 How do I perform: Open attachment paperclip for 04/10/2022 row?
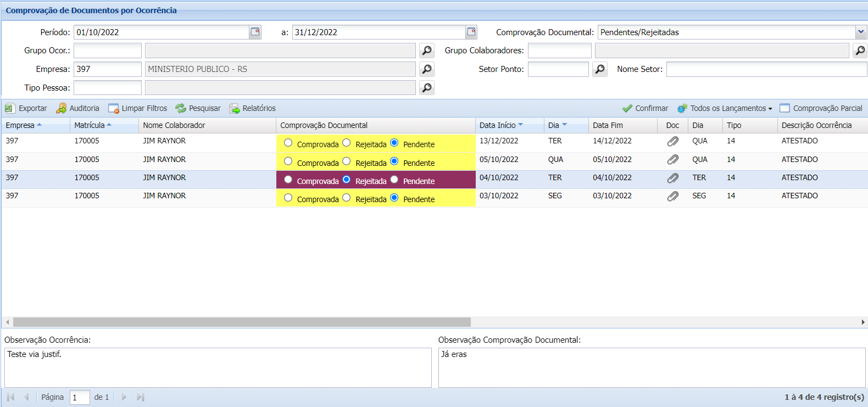tap(672, 178)
